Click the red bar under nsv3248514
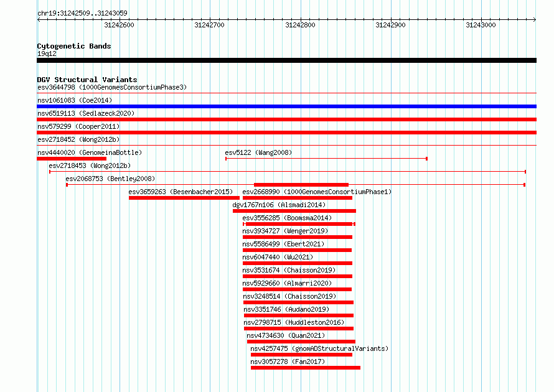 (x=299, y=302)
